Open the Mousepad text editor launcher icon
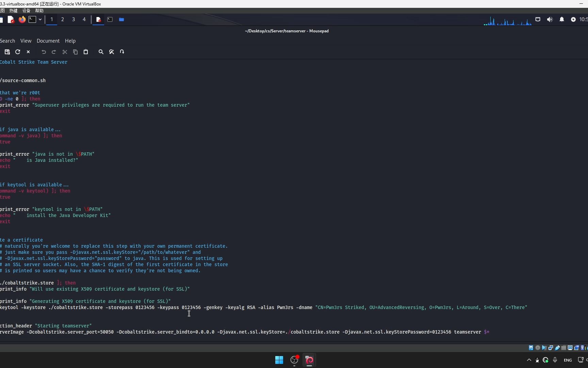 point(11,19)
